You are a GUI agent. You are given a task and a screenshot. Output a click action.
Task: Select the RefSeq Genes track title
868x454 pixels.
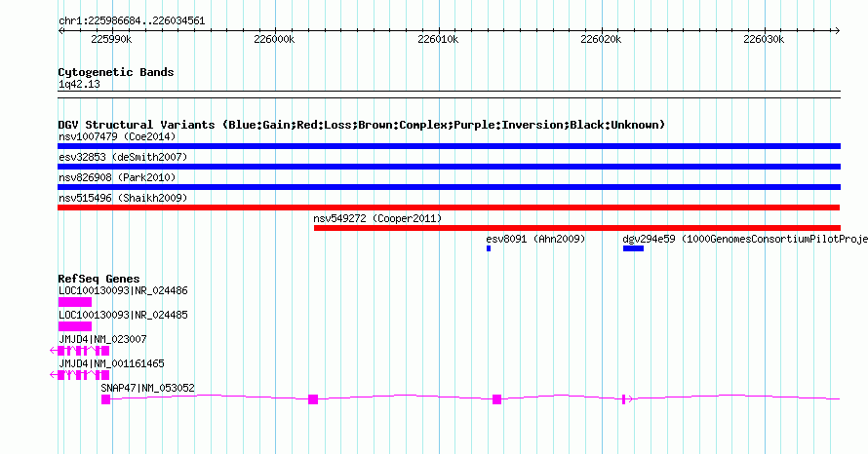[x=99, y=279]
